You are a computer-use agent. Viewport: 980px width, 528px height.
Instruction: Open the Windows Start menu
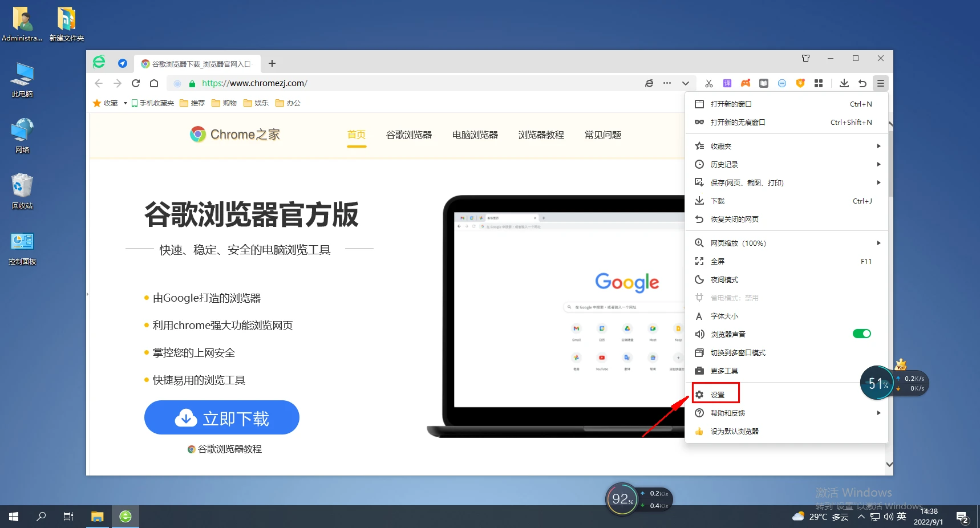tap(14, 517)
